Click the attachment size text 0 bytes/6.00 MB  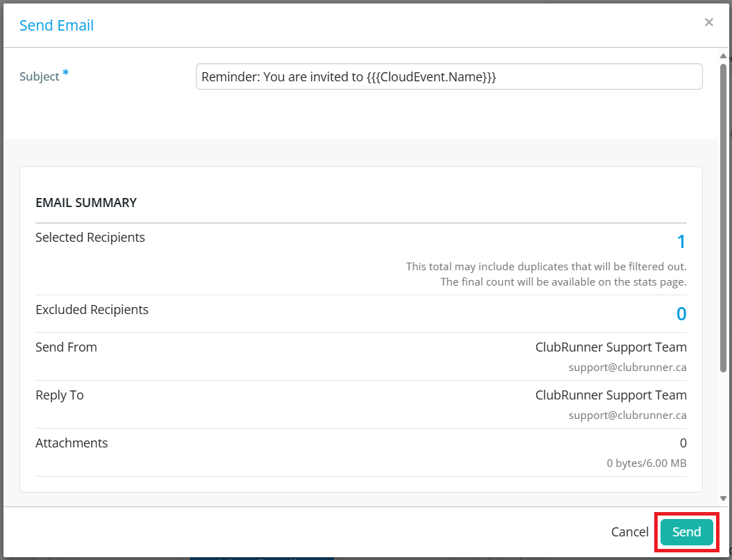click(x=647, y=463)
